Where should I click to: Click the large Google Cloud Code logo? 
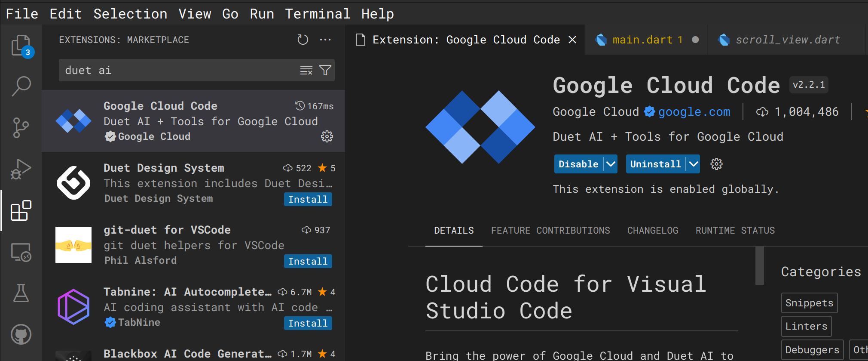pos(480,127)
